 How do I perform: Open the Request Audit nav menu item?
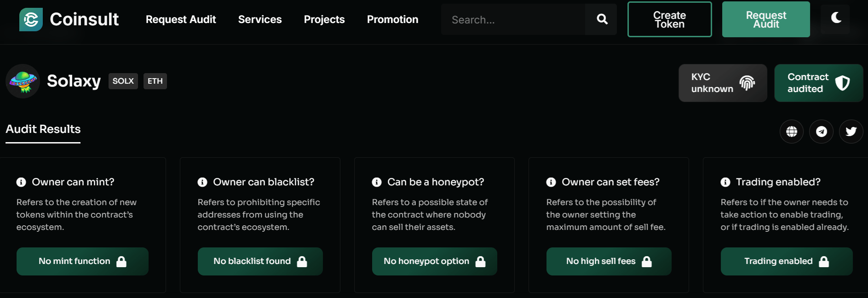(181, 19)
